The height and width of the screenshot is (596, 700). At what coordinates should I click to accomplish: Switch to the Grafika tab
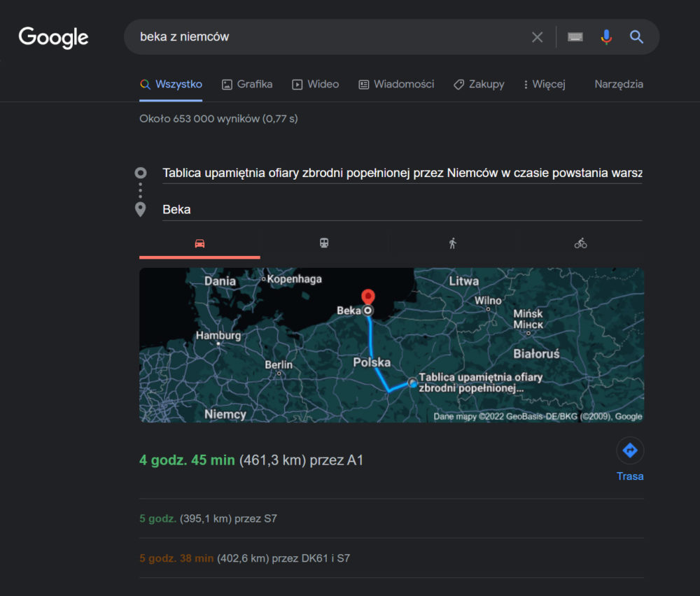(x=247, y=85)
